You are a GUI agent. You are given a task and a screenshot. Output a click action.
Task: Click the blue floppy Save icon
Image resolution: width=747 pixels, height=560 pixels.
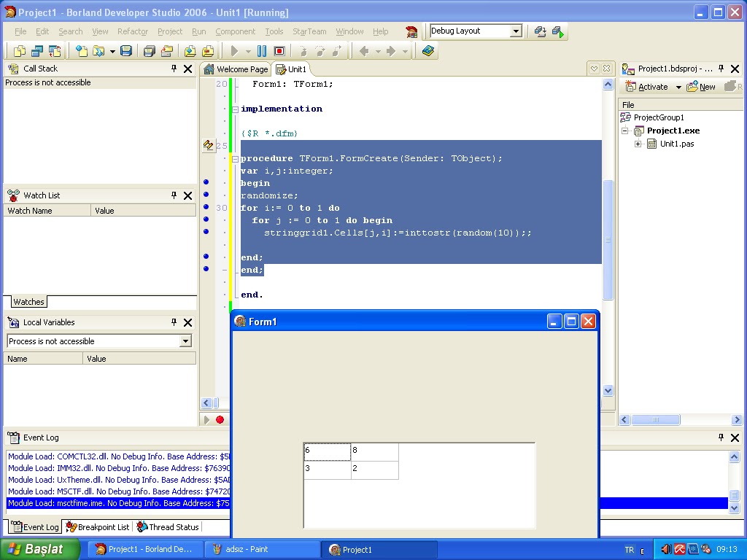click(126, 51)
